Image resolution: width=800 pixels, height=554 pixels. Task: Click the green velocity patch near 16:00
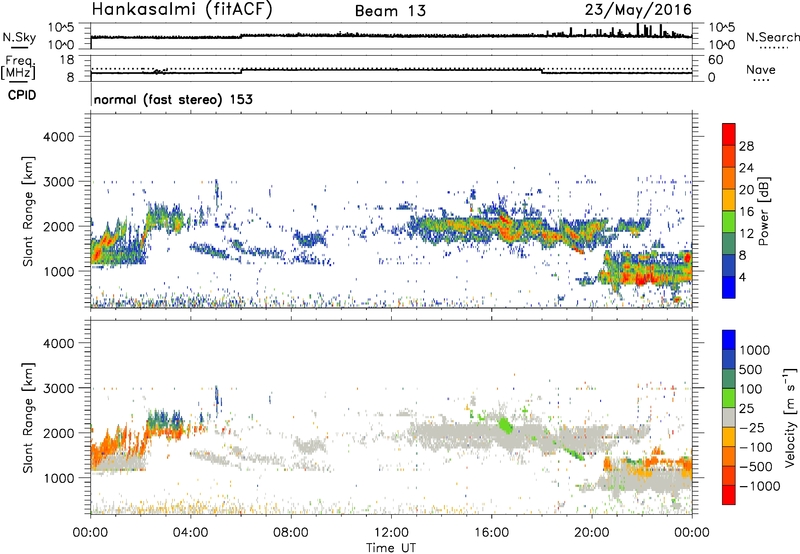pyautogui.click(x=505, y=424)
